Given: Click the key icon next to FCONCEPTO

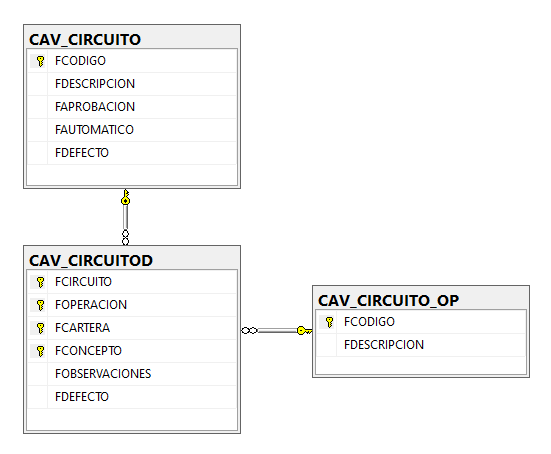Looking at the screenshot, I should [40, 351].
